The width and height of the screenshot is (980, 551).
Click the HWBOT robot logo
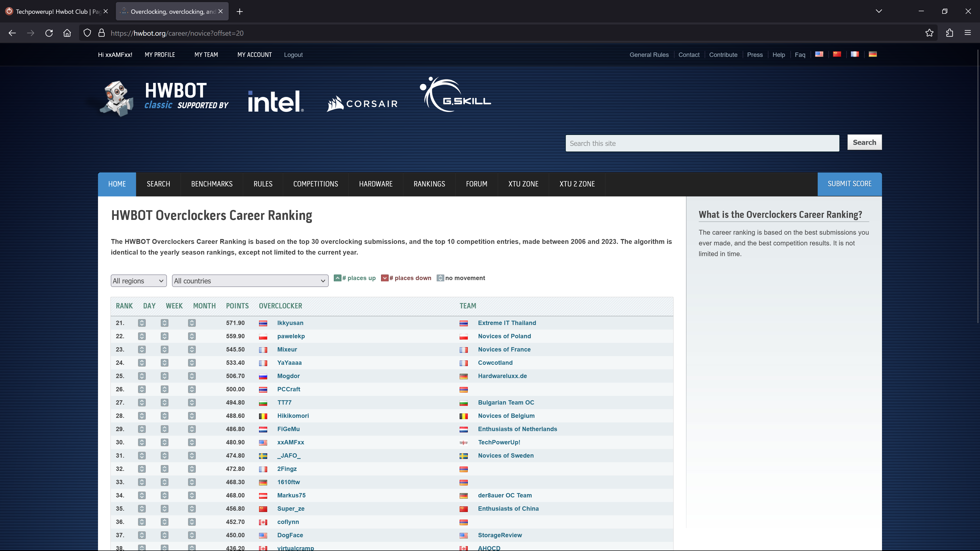(x=117, y=98)
